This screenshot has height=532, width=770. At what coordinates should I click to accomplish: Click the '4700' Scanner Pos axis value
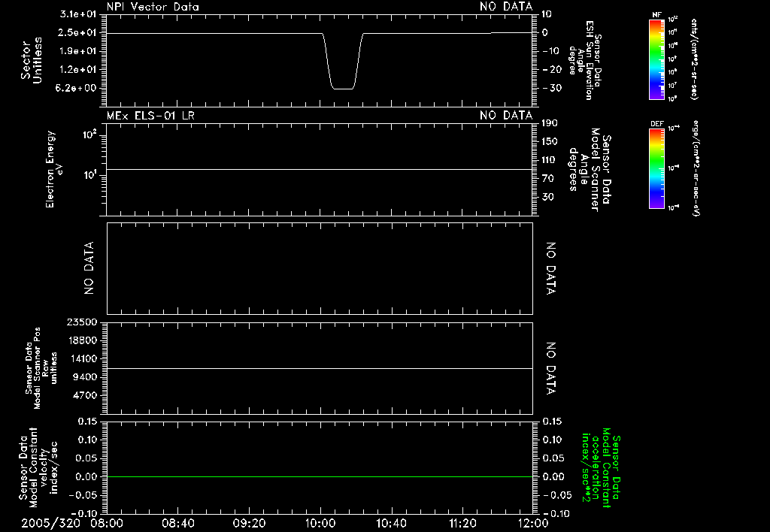click(x=84, y=395)
